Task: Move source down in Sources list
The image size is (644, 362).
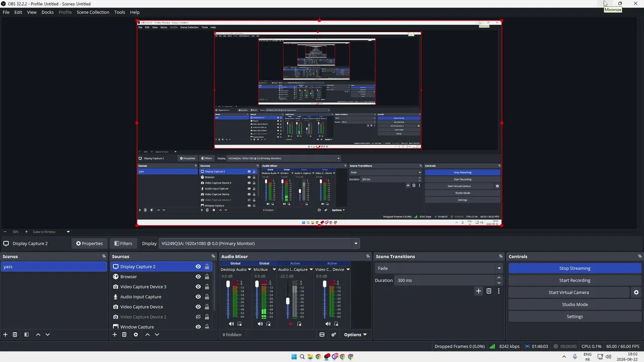Action: click(x=157, y=334)
